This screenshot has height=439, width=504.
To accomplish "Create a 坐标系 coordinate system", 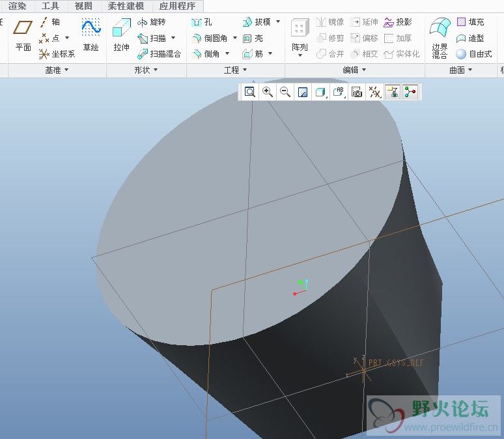I will pos(57,53).
